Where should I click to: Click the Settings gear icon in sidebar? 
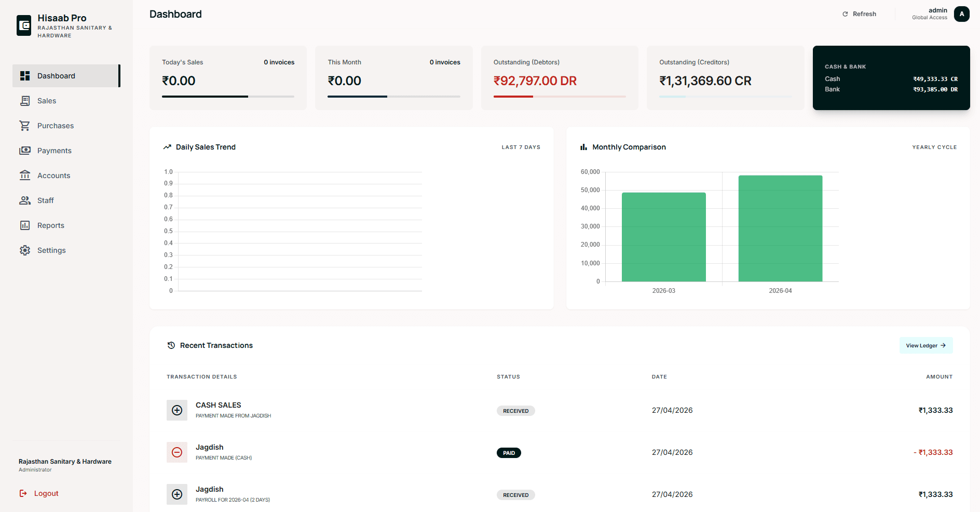point(25,250)
